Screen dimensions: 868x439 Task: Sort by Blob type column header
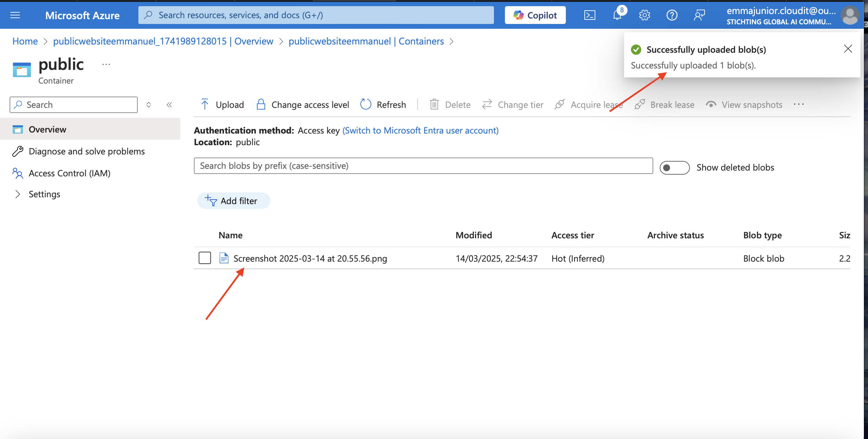coord(762,235)
